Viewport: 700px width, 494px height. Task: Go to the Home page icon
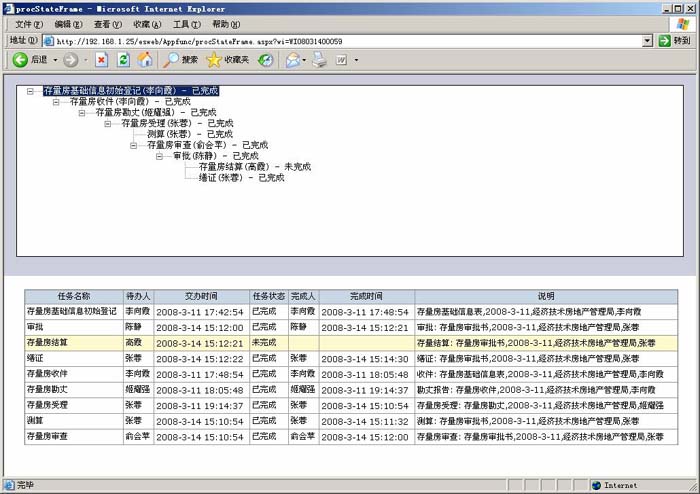[145, 60]
